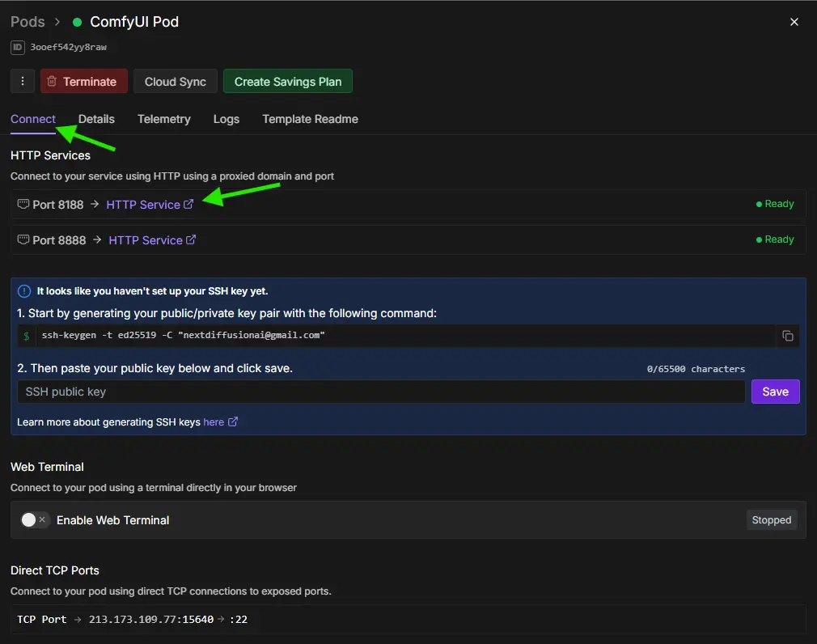The height and width of the screenshot is (644, 817).
Task: Open the Details tab
Action: click(96, 119)
